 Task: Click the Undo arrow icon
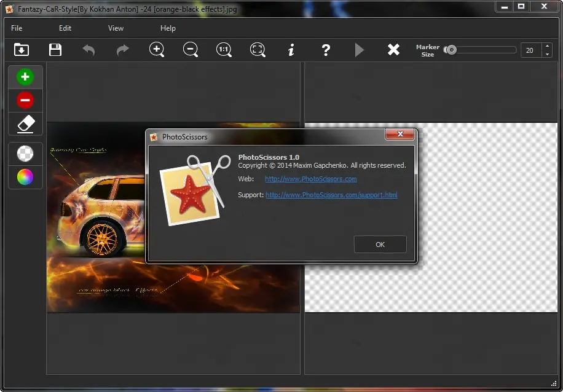tap(89, 50)
